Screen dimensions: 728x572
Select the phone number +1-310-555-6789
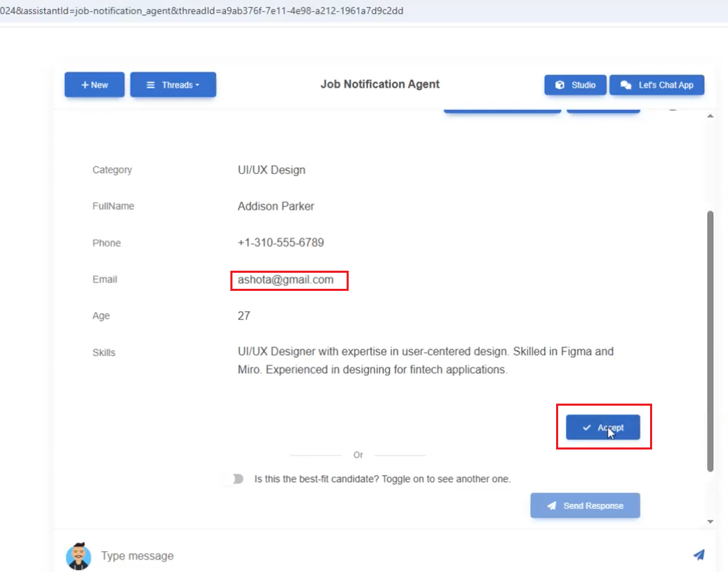pyautogui.click(x=280, y=242)
